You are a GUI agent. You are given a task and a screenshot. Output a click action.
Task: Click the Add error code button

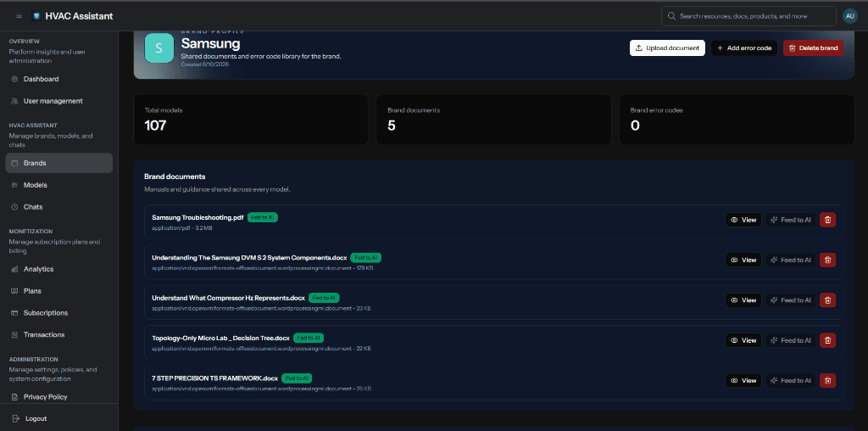[744, 48]
